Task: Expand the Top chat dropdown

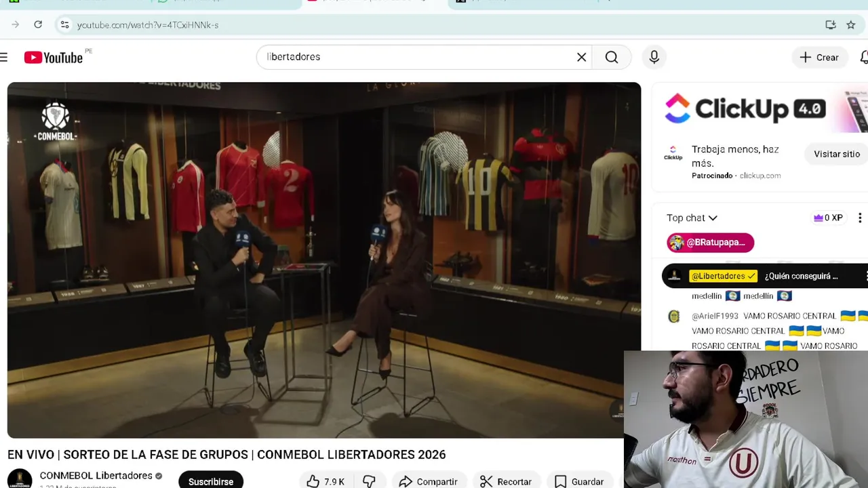Action: click(692, 218)
